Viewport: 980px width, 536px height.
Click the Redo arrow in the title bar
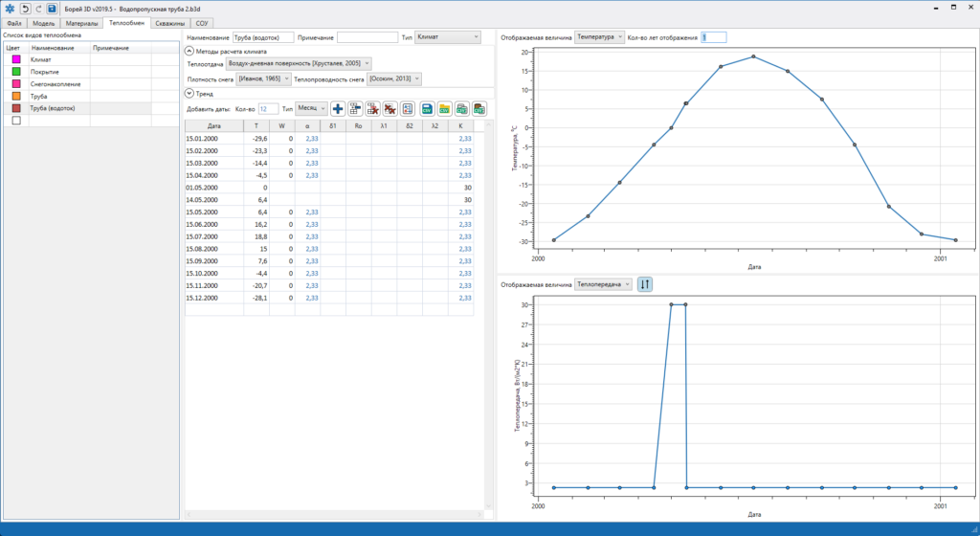tap(38, 9)
